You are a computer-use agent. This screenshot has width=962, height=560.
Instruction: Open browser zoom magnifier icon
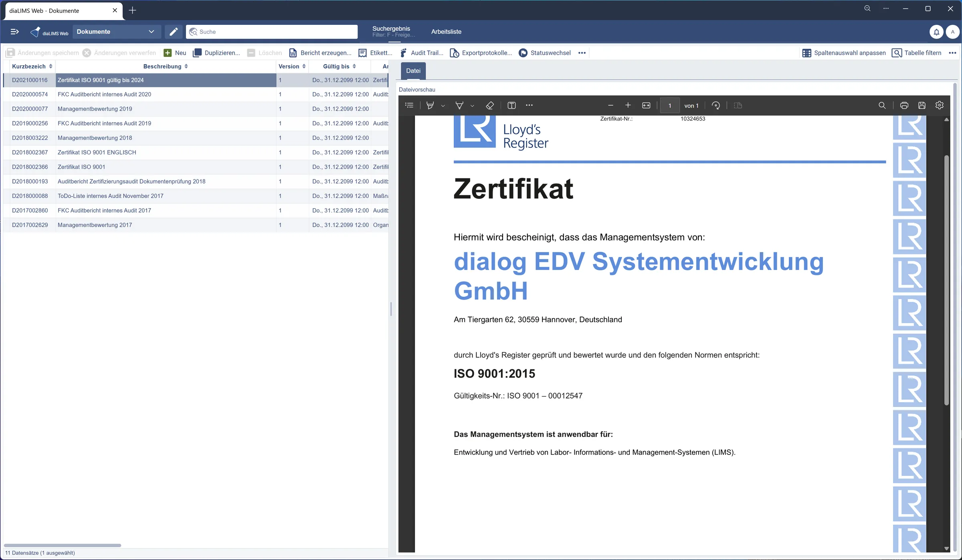(867, 9)
